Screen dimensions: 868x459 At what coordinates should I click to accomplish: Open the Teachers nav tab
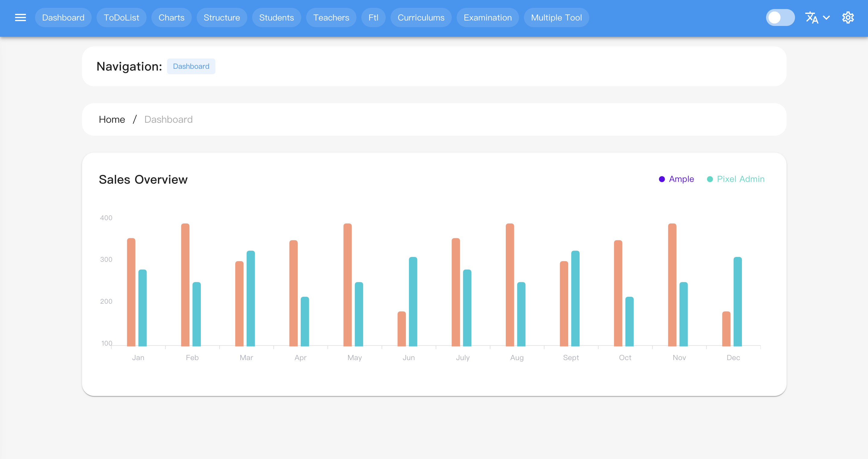click(x=331, y=17)
